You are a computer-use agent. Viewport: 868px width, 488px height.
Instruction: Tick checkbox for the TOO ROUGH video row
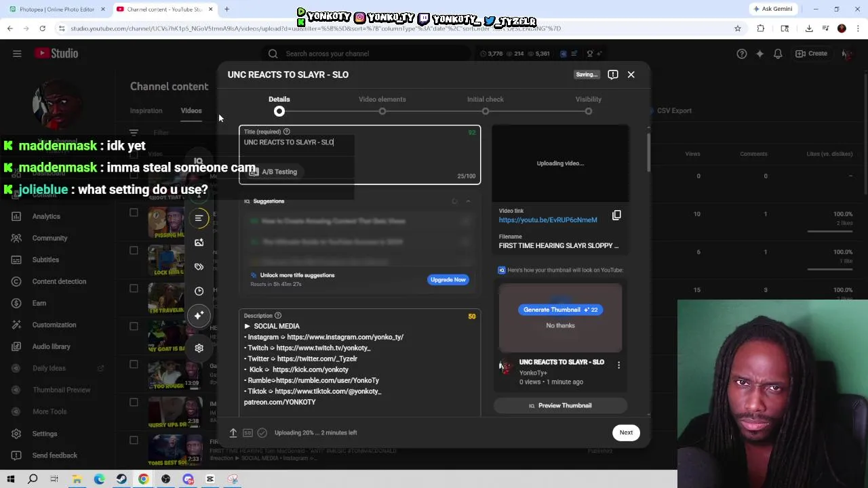tap(134, 365)
